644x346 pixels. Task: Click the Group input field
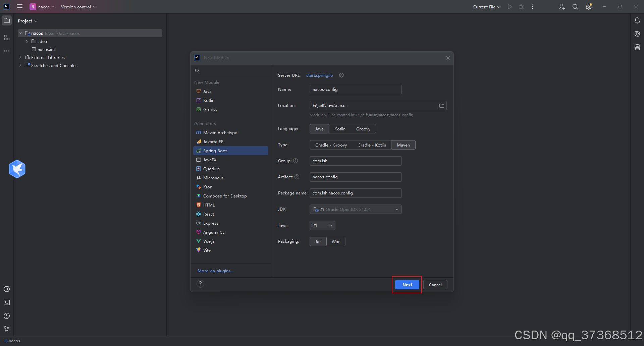[x=356, y=161]
